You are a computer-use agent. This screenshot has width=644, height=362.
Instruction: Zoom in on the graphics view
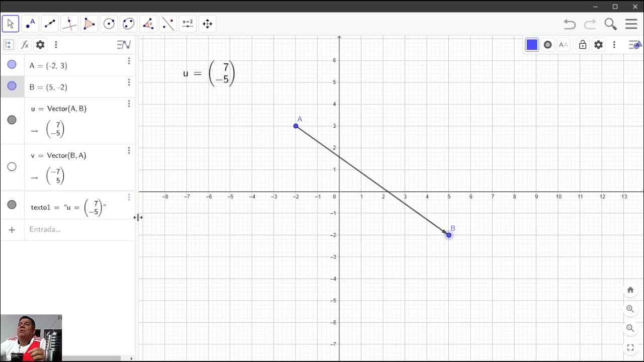[630, 309]
